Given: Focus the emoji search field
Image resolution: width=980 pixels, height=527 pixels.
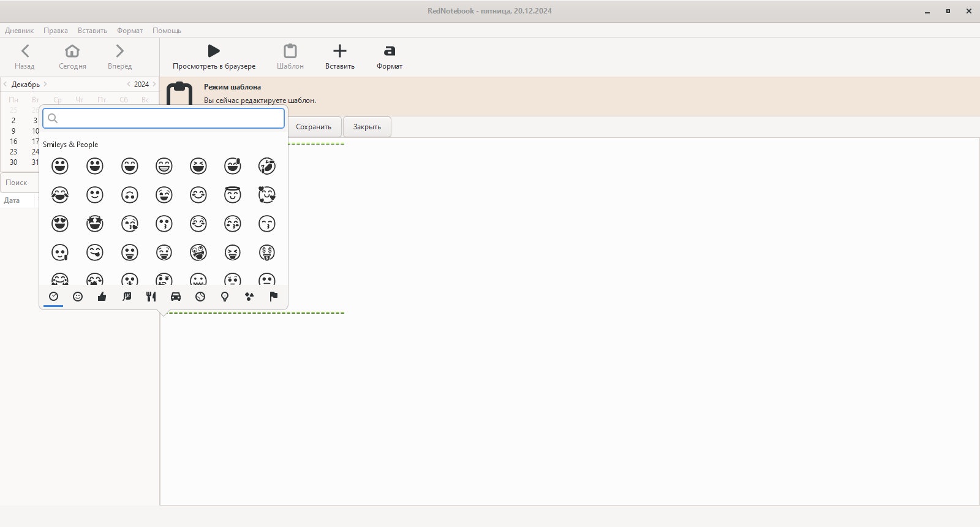Looking at the screenshot, I should 164,118.
